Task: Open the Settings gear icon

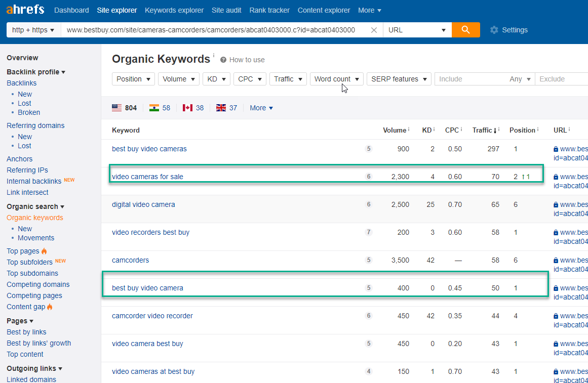Action: [494, 30]
